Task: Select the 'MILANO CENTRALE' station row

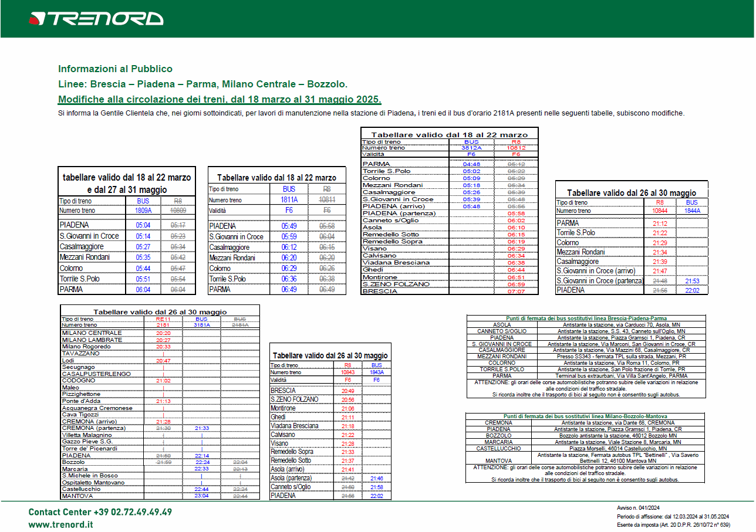Action: pos(92,333)
